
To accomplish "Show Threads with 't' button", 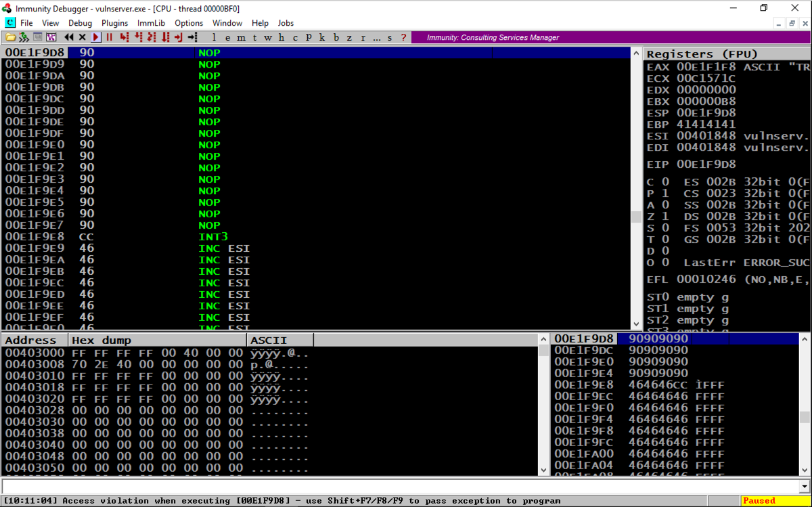I will (x=254, y=37).
